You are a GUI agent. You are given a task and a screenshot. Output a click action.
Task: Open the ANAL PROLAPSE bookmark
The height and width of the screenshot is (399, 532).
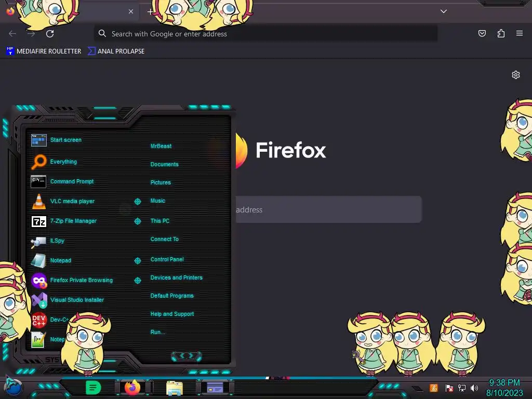(116, 51)
